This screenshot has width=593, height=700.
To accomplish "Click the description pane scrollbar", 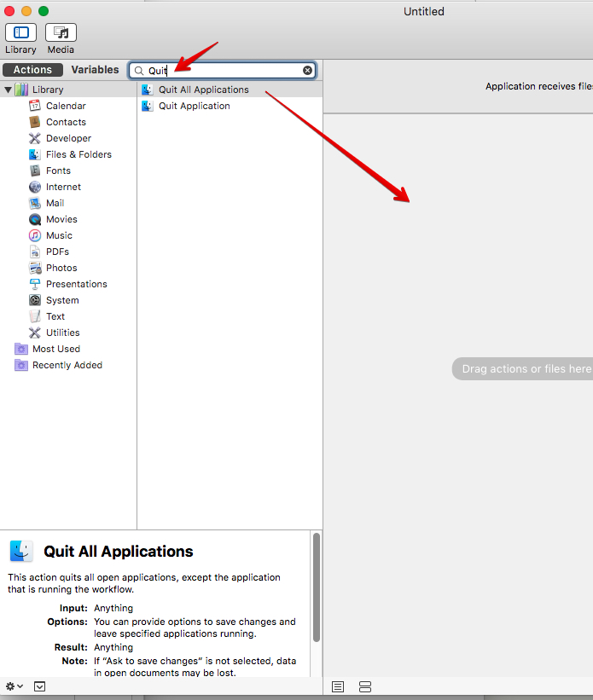I will (317, 587).
